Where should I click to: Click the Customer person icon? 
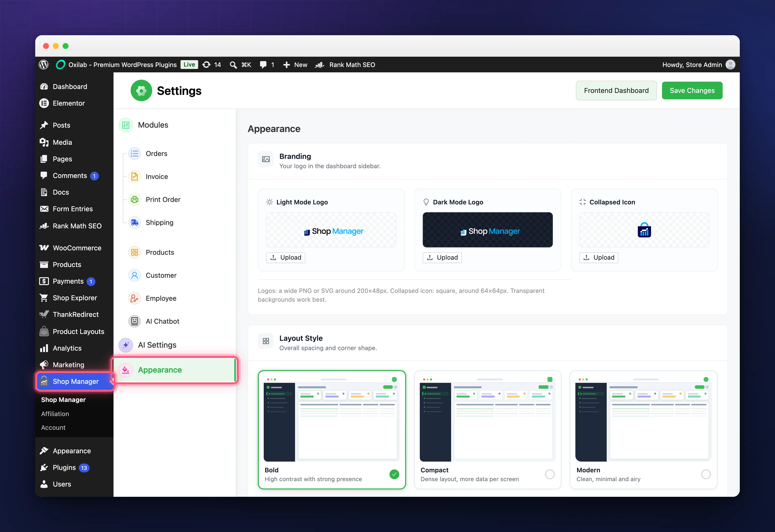(134, 275)
